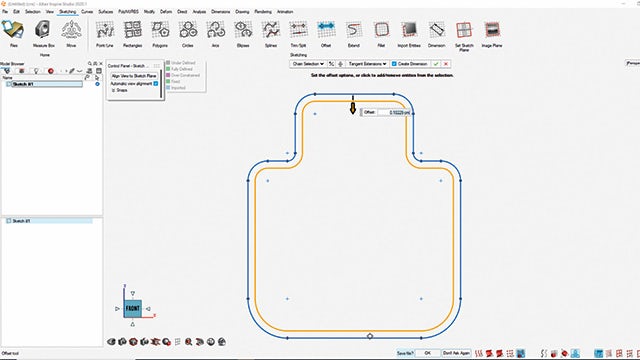Toggle the Automatic view alignment checkbox
640x360 pixels.
coord(156,83)
